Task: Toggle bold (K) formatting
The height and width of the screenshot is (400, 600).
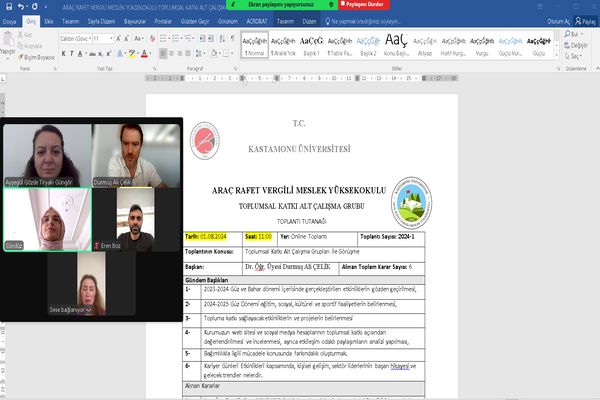Action: tap(64, 54)
